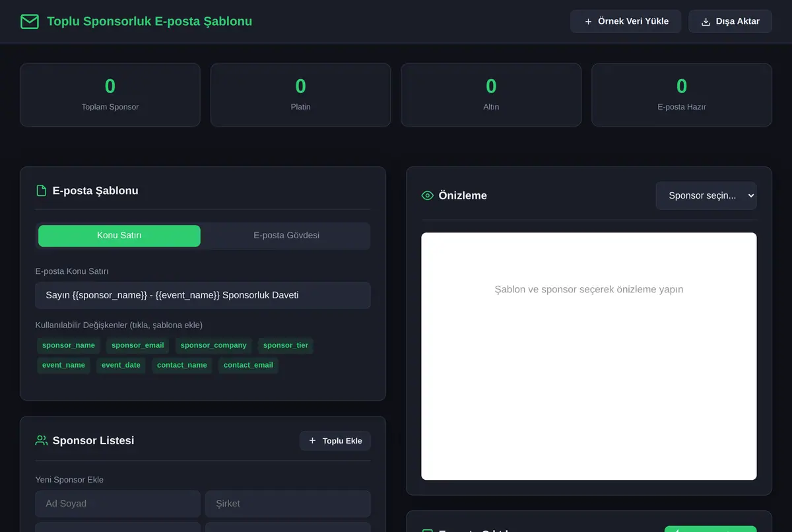Click the eye icon next to Önizleme
Screen dimensions: 792x532
click(428, 195)
